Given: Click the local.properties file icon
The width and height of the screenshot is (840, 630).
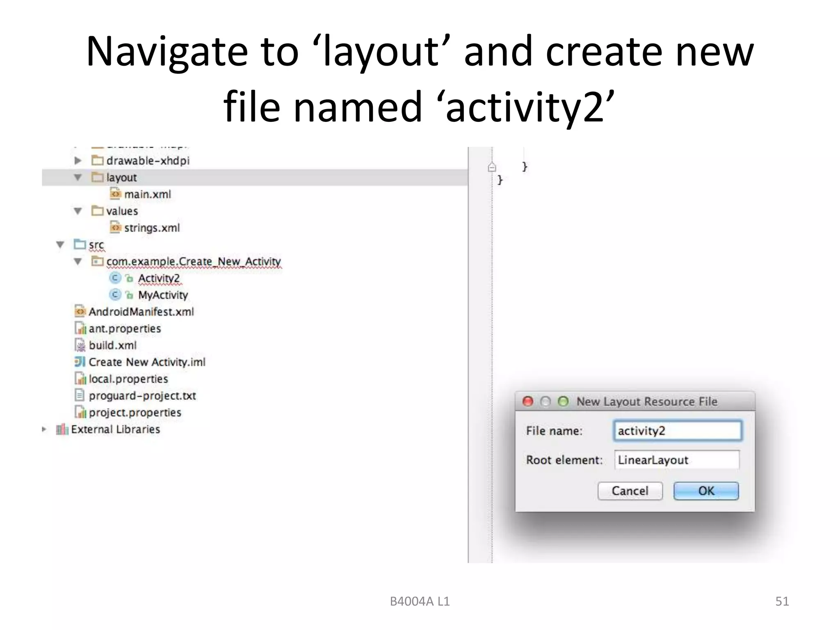Looking at the screenshot, I should click(80, 378).
